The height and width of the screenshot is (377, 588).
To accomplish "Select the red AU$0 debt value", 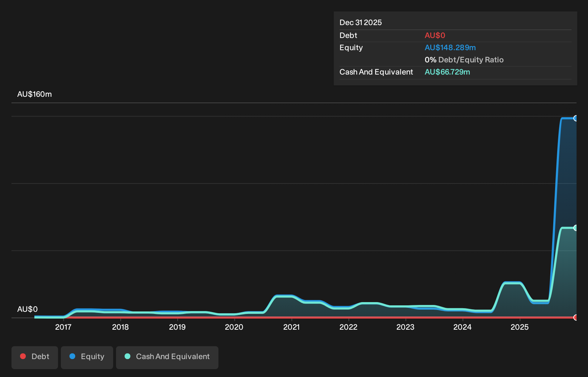I will [435, 35].
